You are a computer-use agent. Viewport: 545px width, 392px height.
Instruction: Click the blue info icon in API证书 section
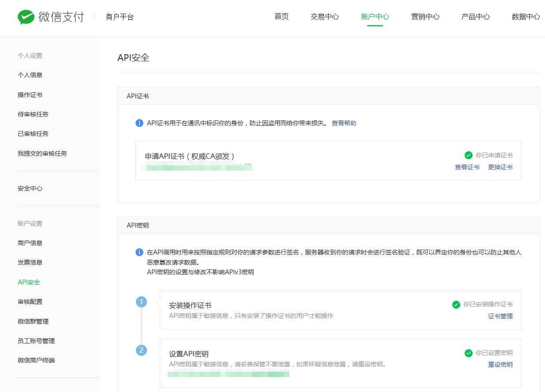click(139, 123)
